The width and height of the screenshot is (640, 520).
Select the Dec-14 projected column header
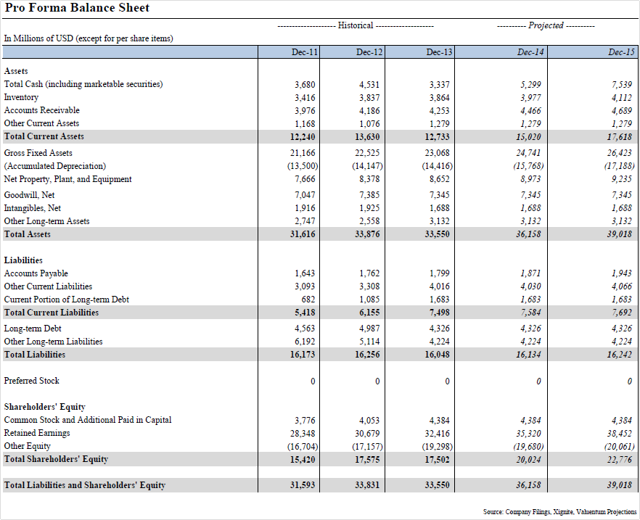501,52
